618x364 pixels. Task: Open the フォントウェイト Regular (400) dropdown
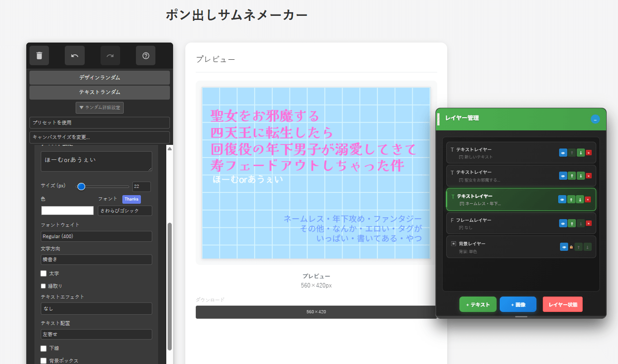tap(96, 236)
